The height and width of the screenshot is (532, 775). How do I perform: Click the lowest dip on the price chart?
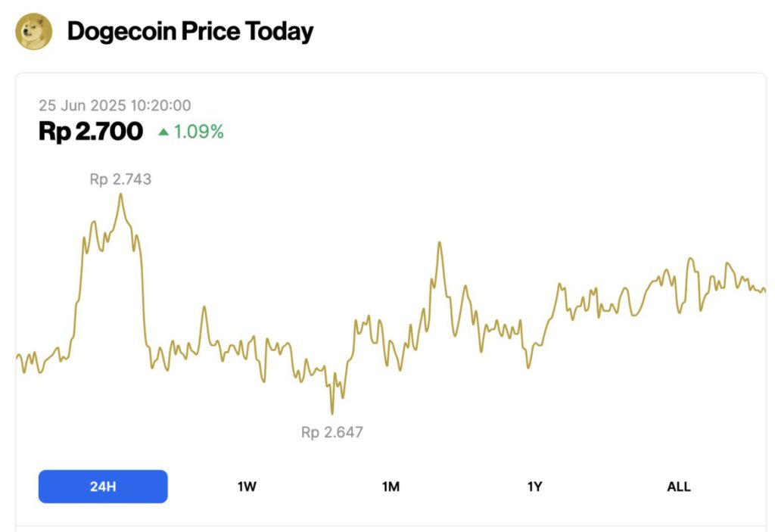pos(331,412)
